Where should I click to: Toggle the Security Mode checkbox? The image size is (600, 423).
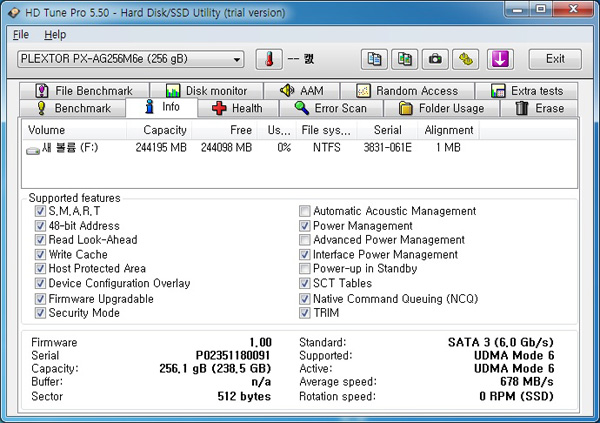coord(40,313)
